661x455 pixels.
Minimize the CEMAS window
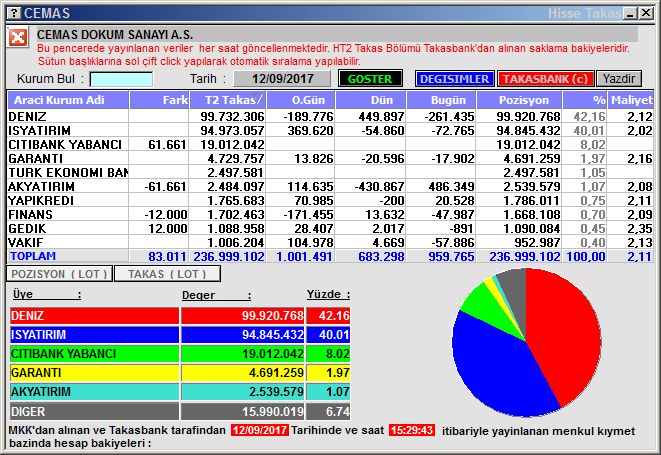[x=630, y=13]
